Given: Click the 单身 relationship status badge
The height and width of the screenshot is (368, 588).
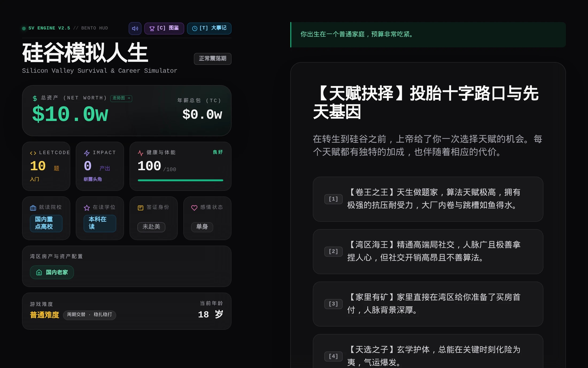Looking at the screenshot, I should tap(202, 227).
